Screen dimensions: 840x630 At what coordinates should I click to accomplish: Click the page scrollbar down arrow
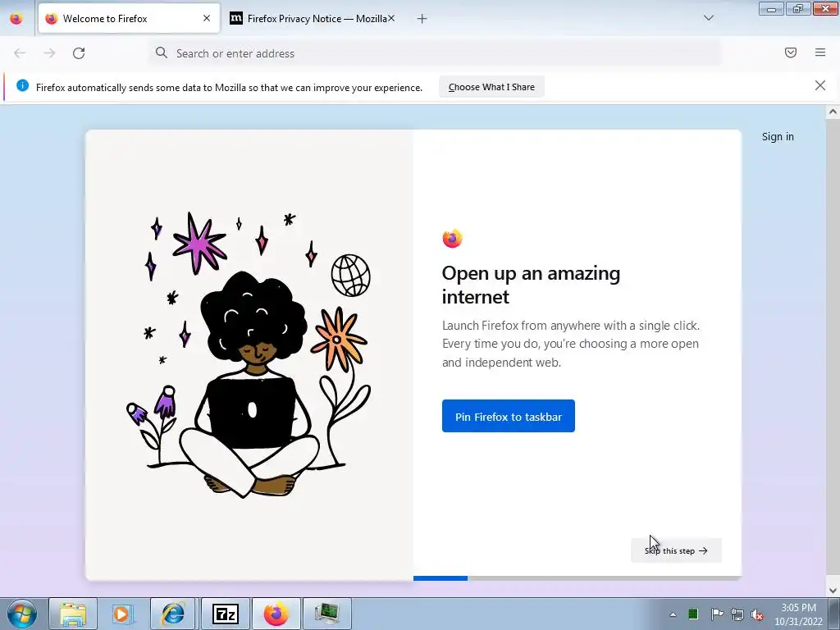tap(833, 591)
